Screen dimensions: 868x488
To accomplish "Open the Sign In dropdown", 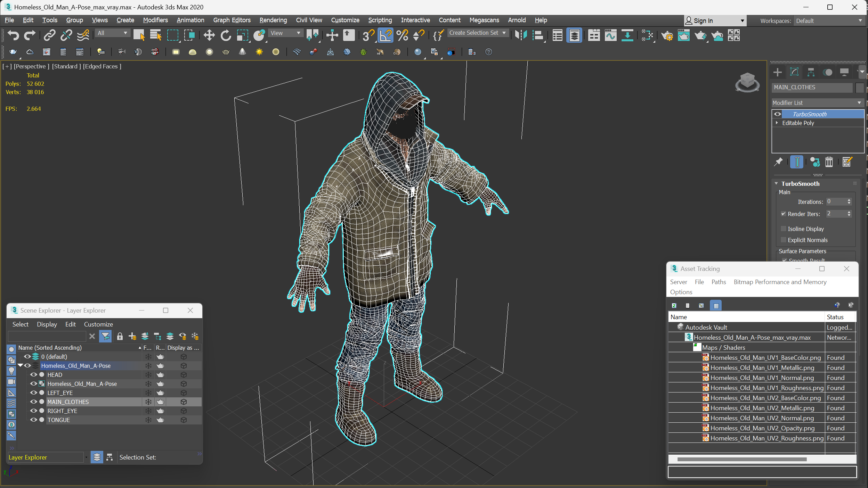I will tap(715, 21).
